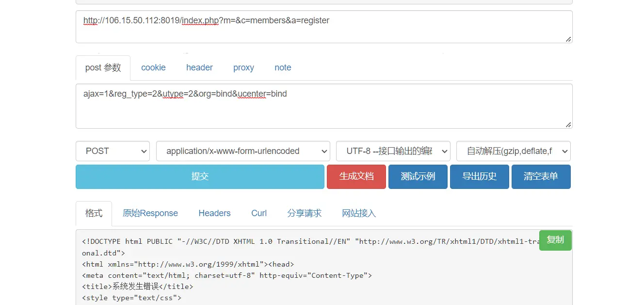
Task: Click the URL field resize handle
Action: tap(568, 39)
